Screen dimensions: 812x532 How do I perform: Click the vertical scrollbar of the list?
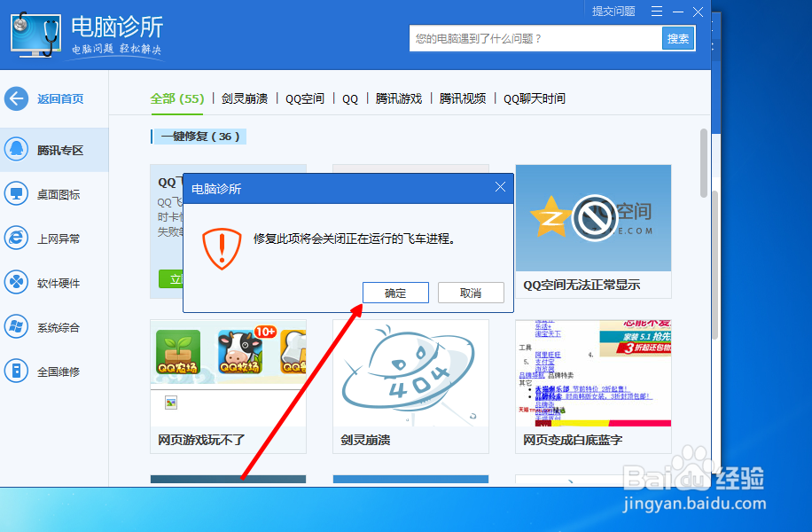point(704,164)
